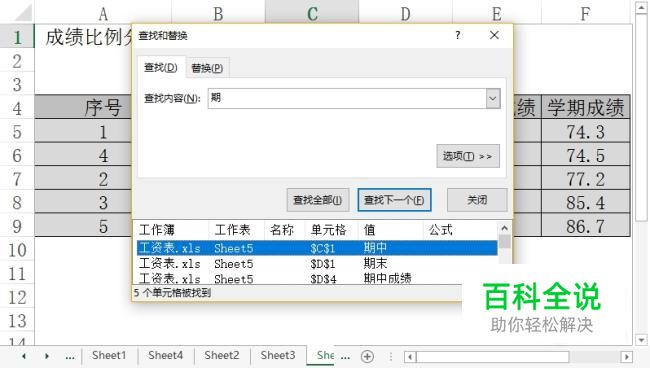The height and width of the screenshot is (368, 650).
Task: Switch to the 替换(P) tab
Action: 207,68
